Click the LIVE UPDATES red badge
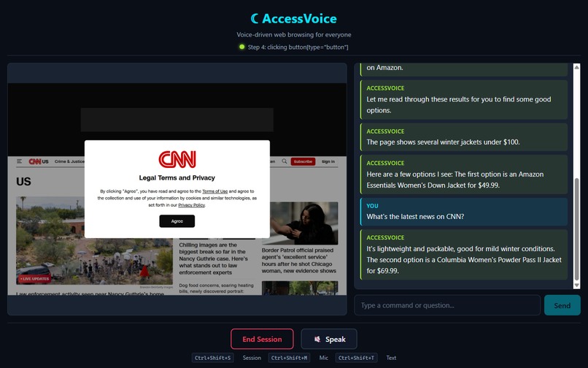588x368 pixels. [x=34, y=279]
